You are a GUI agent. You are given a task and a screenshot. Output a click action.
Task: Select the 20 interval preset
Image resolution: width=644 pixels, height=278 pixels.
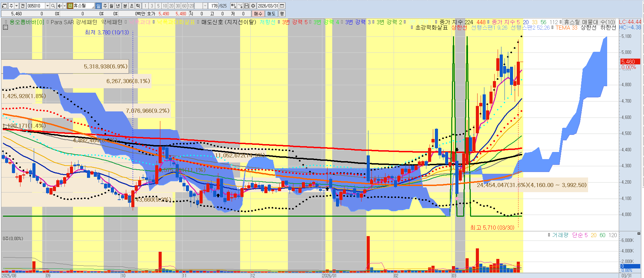172,6
